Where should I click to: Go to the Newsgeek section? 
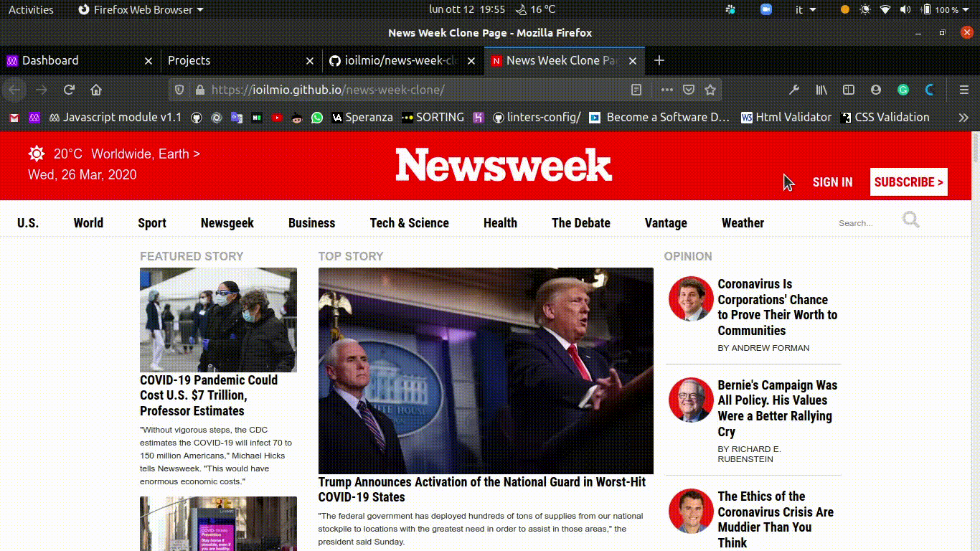pos(227,223)
